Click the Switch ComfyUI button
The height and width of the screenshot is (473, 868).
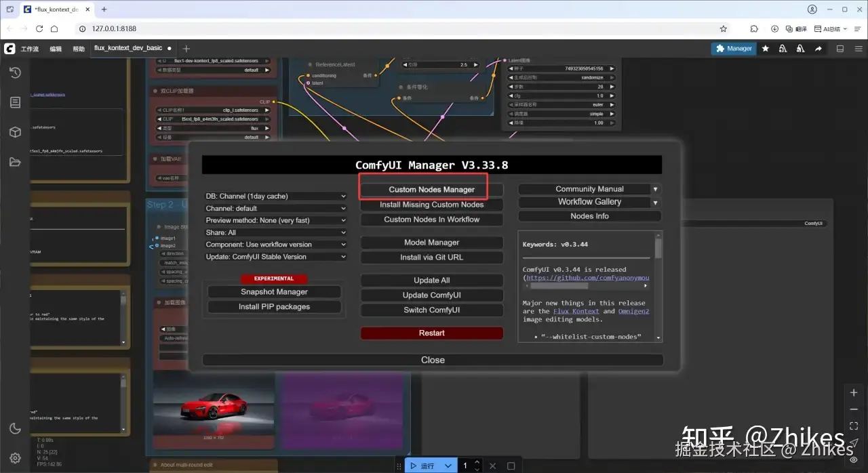click(x=432, y=310)
